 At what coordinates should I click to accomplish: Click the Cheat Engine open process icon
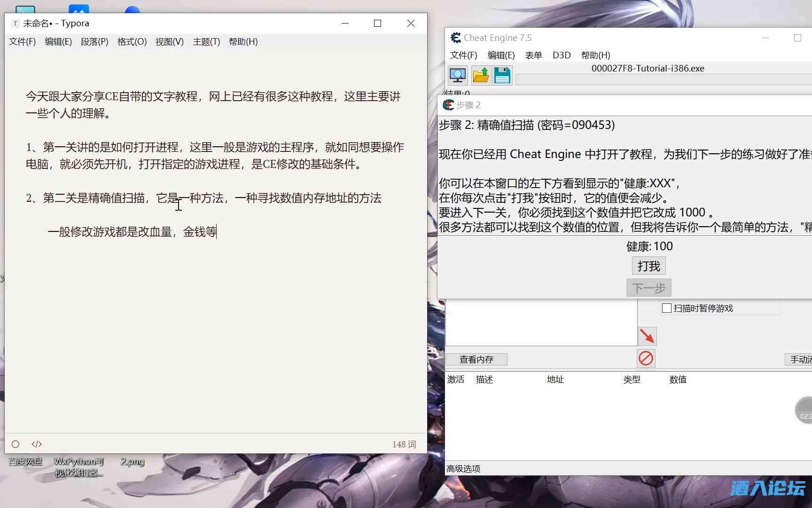click(458, 76)
